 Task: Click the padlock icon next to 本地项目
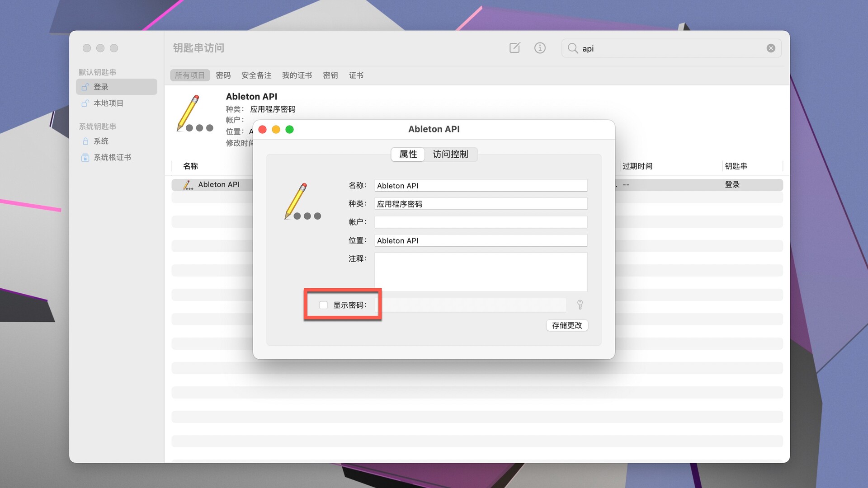[x=85, y=103]
